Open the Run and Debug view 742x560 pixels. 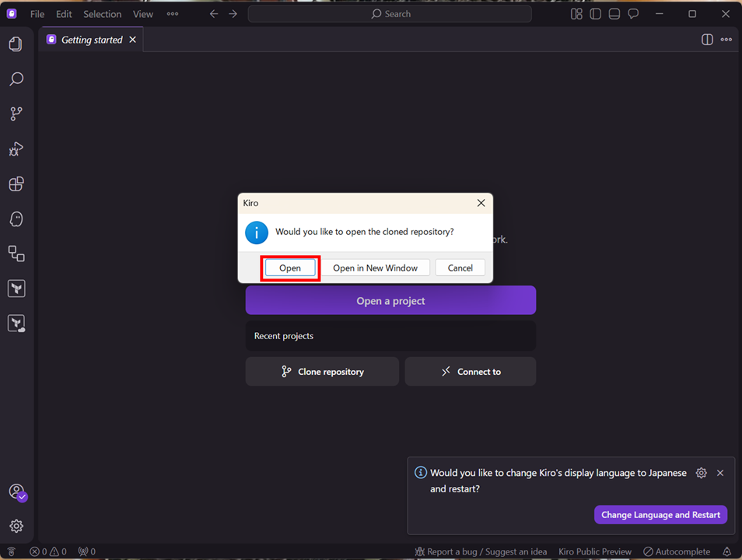16,149
